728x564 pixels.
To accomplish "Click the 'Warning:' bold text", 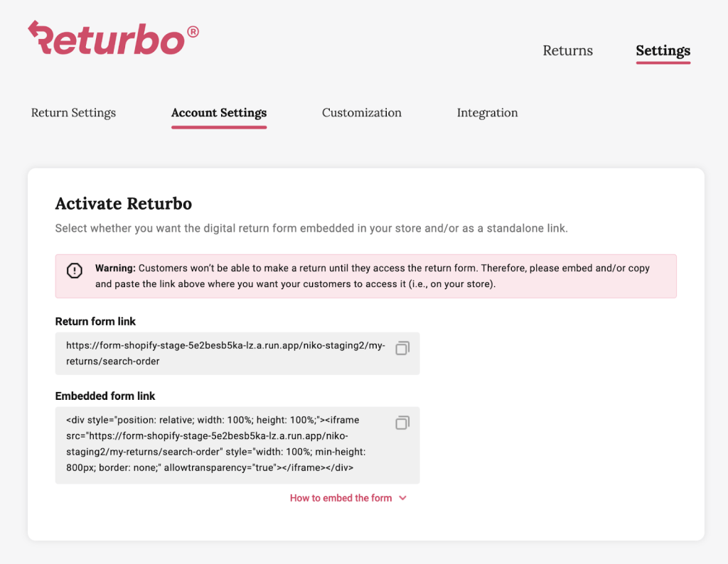I will click(115, 268).
